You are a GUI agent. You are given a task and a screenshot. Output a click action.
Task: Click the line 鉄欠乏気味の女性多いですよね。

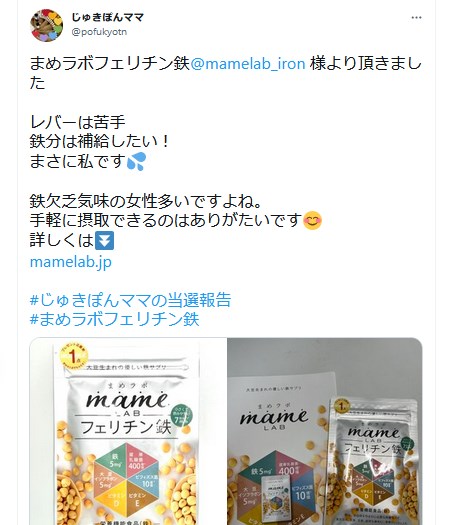point(146,201)
